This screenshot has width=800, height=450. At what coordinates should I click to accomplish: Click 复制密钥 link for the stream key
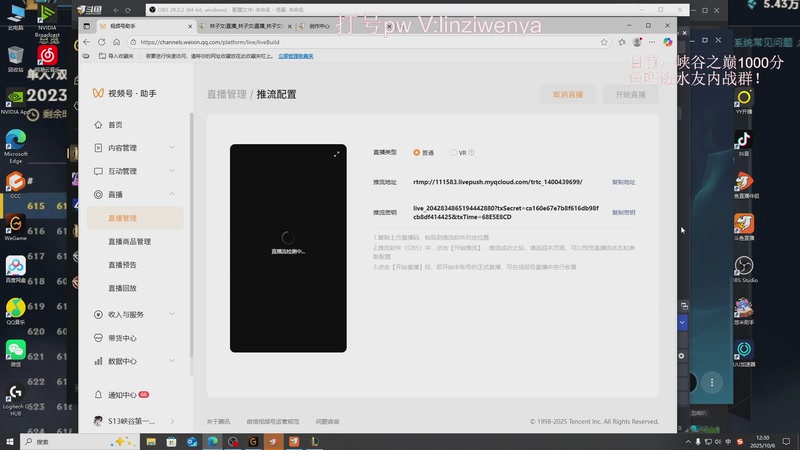click(623, 213)
